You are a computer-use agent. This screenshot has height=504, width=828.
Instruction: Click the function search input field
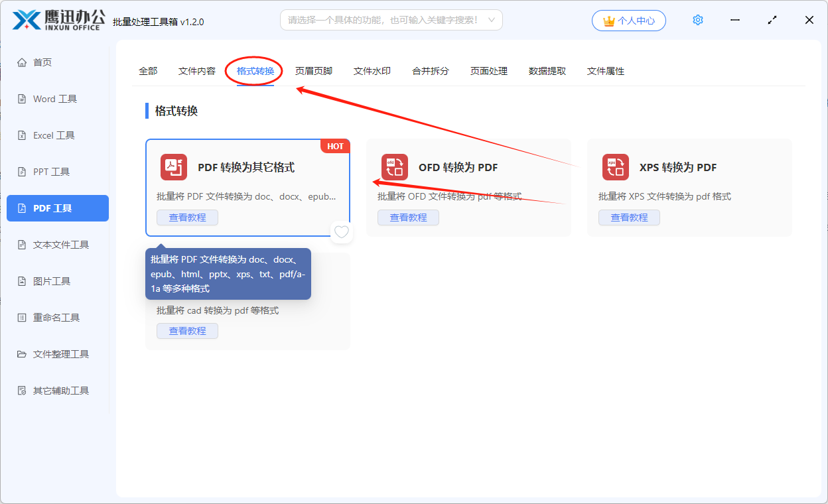pos(391,20)
